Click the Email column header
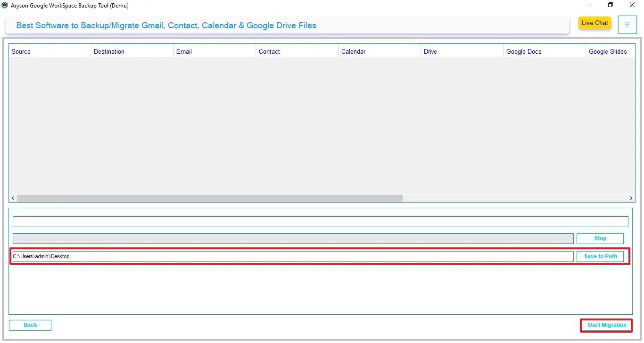This screenshot has width=644, height=343. 184,51
